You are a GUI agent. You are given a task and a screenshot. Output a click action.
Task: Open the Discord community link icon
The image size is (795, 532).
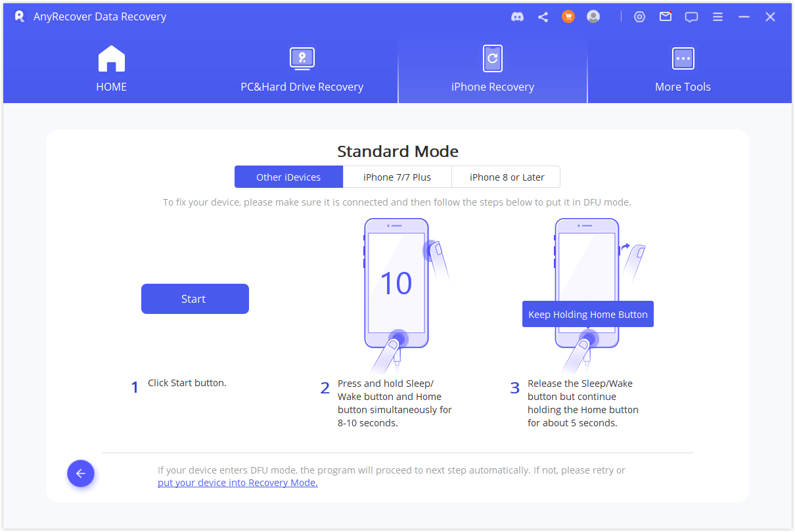(517, 17)
